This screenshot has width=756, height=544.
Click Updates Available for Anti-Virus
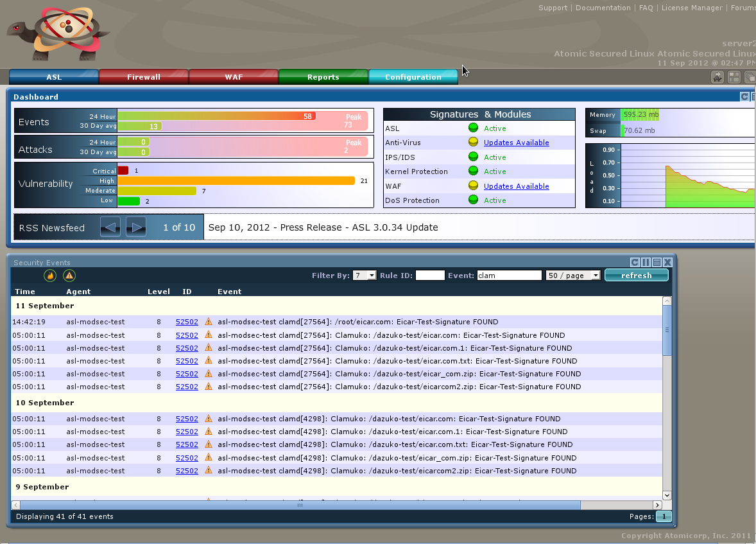(517, 143)
